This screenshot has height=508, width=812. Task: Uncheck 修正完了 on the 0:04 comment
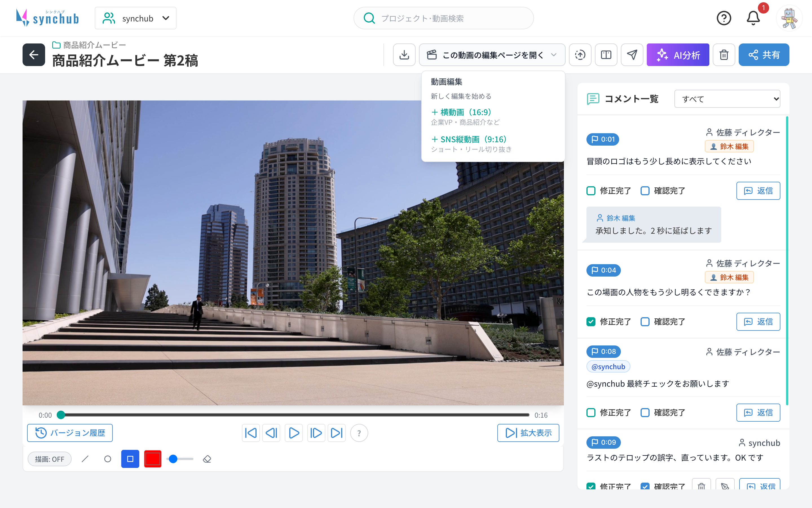(x=591, y=321)
